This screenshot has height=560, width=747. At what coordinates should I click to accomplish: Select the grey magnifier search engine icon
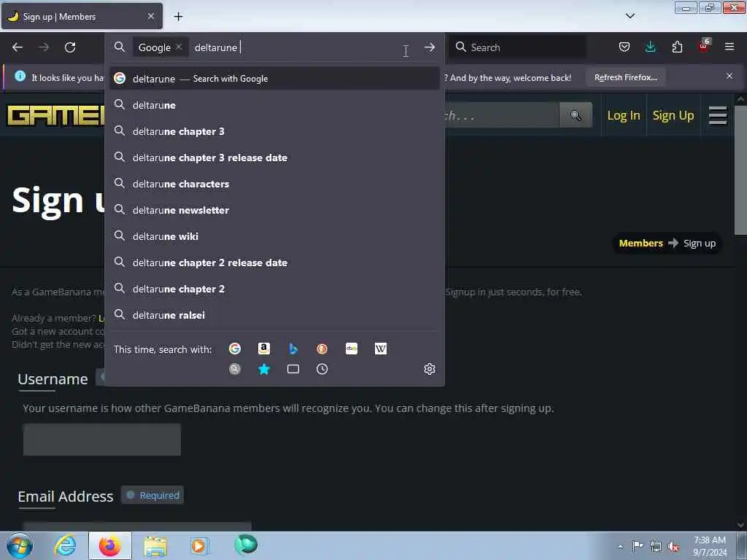click(x=234, y=369)
